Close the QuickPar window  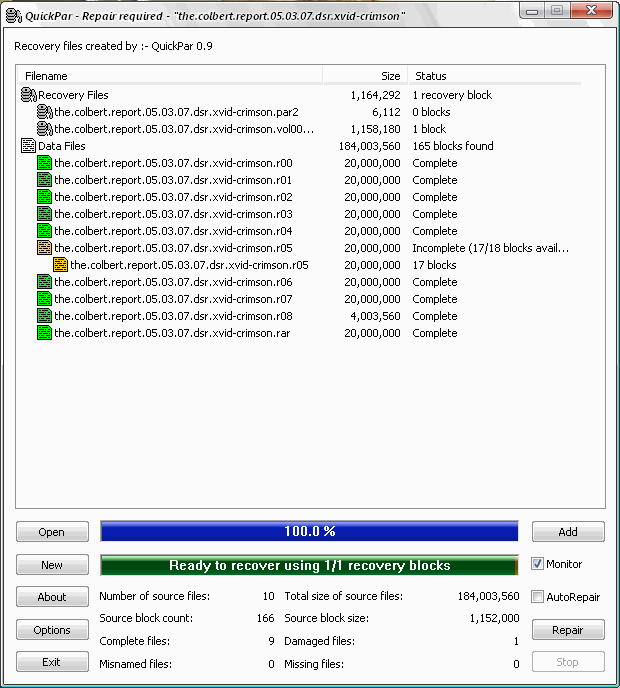(x=591, y=10)
